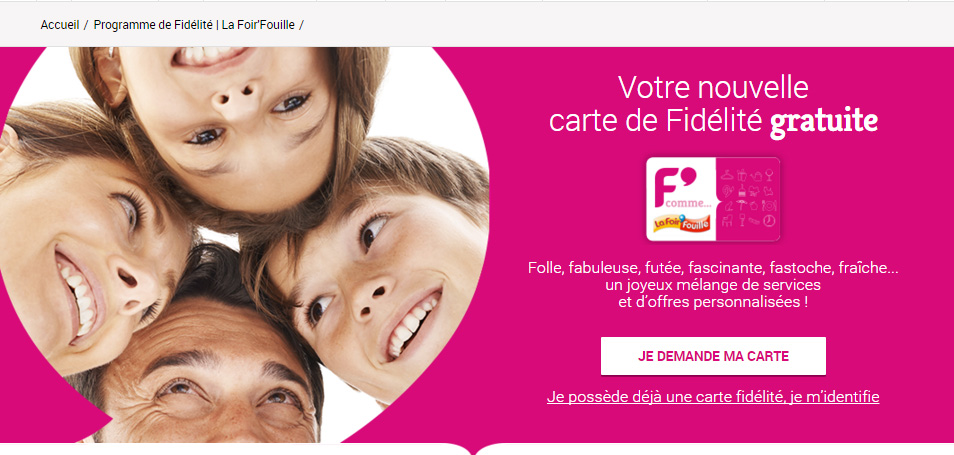This screenshot has height=455, width=954.
Task: Click the watering can icon on the card
Action: tap(756, 176)
